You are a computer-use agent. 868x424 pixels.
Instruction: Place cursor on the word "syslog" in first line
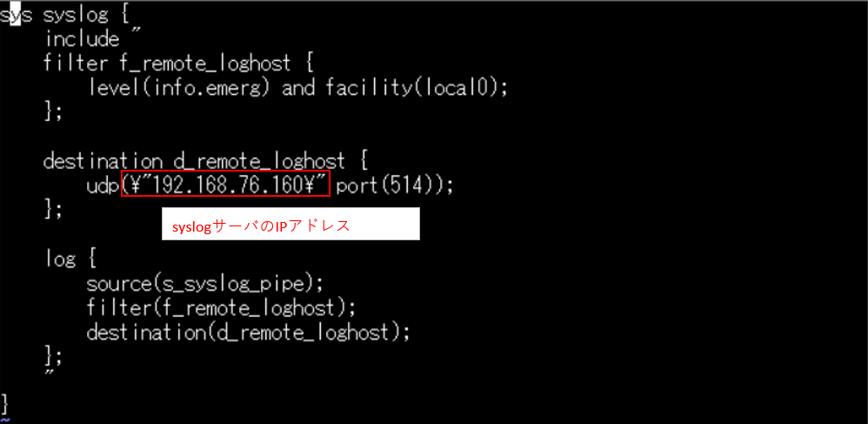pos(74,16)
